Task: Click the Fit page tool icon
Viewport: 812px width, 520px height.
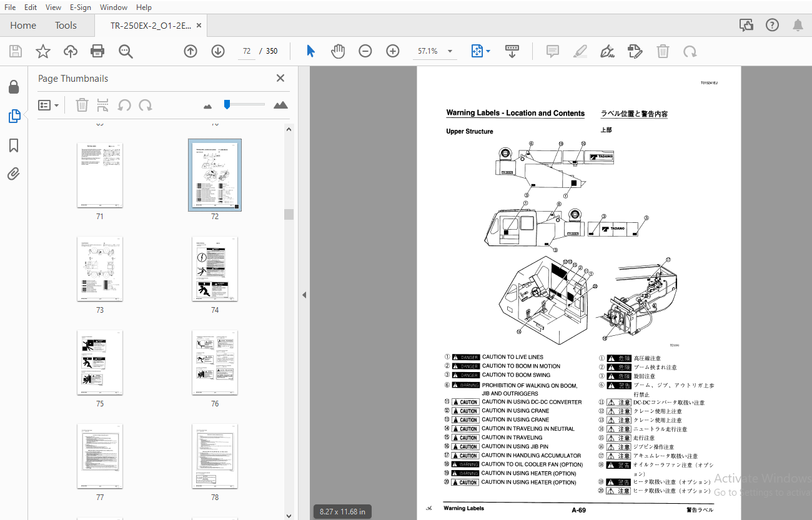Action: 477,51
